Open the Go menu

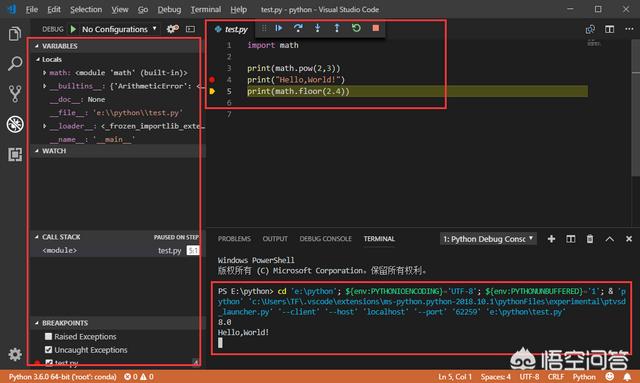143,9
